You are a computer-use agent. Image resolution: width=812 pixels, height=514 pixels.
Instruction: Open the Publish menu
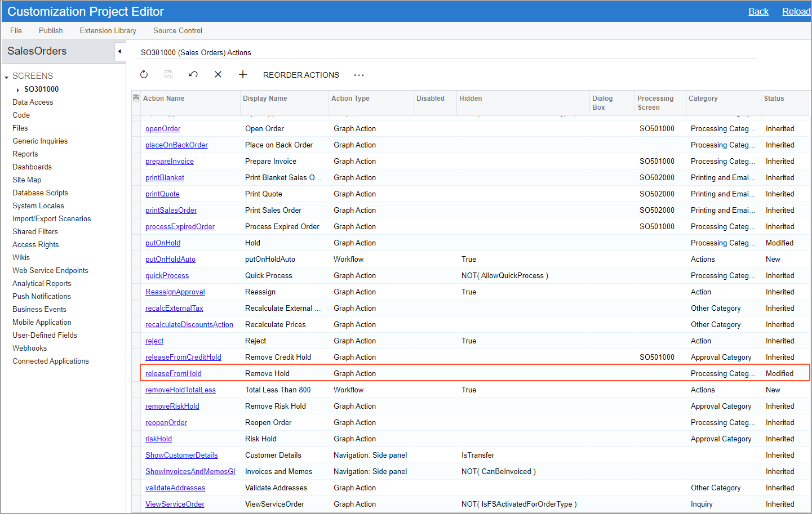51,30
